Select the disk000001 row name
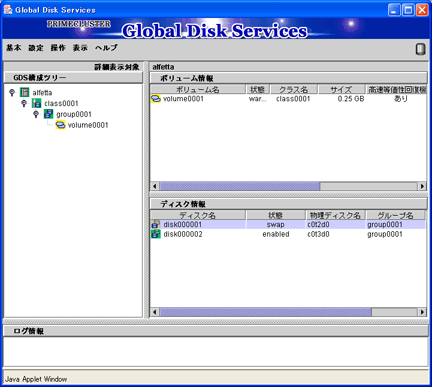432x387 pixels. pyautogui.click(x=183, y=225)
